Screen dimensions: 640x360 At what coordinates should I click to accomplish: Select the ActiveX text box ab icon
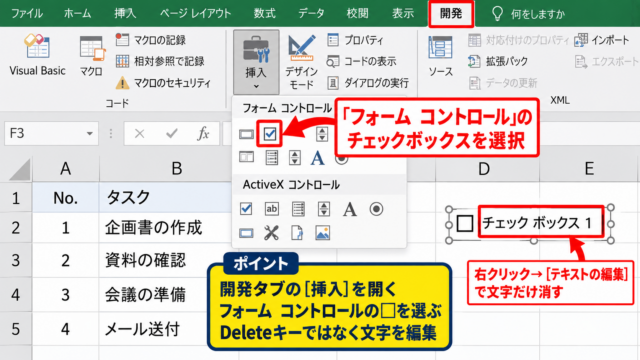(272, 209)
